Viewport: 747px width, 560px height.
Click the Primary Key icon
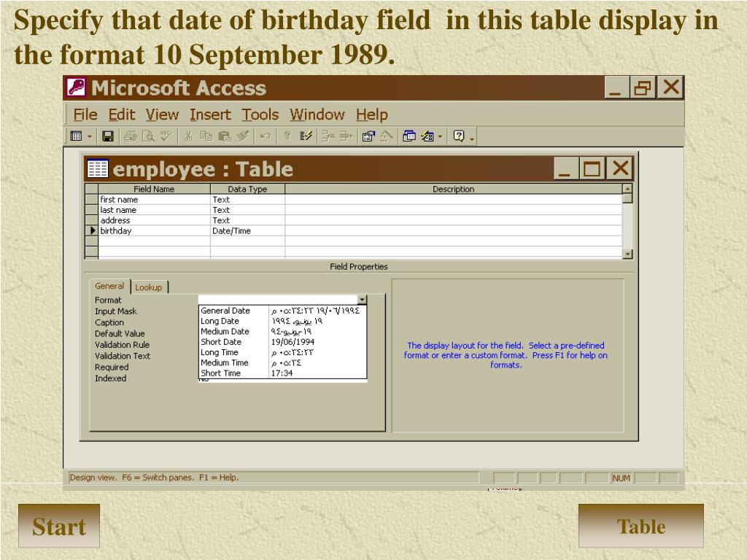287,136
